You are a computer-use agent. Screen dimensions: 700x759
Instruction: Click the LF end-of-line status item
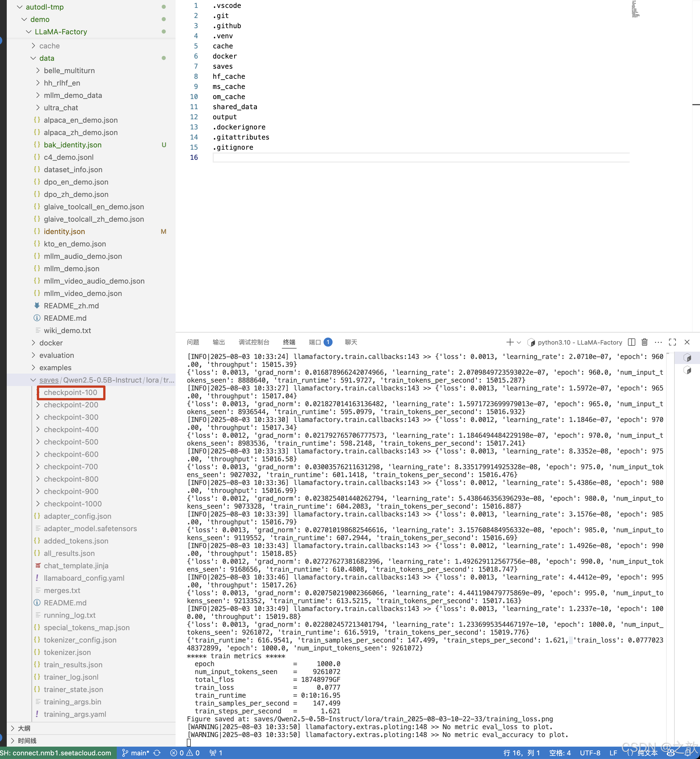point(613,753)
